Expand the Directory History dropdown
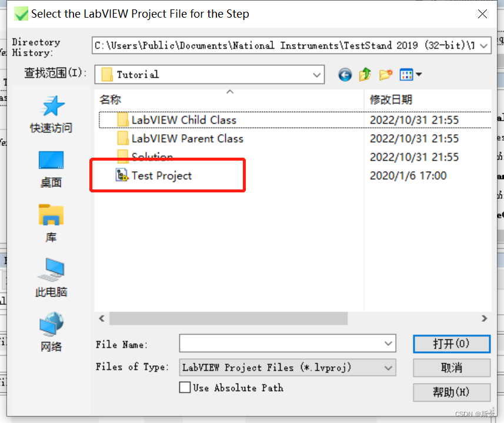This screenshot has height=423, width=504. (x=484, y=46)
